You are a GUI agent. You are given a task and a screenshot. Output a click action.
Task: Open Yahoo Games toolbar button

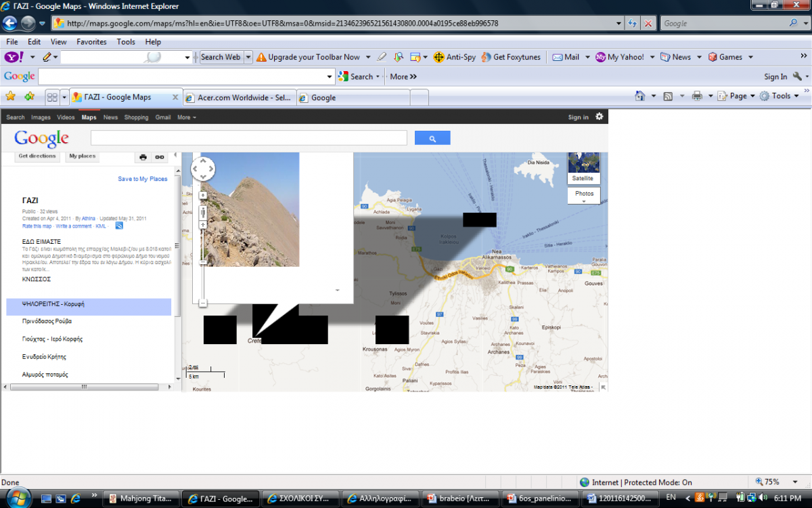(x=725, y=57)
